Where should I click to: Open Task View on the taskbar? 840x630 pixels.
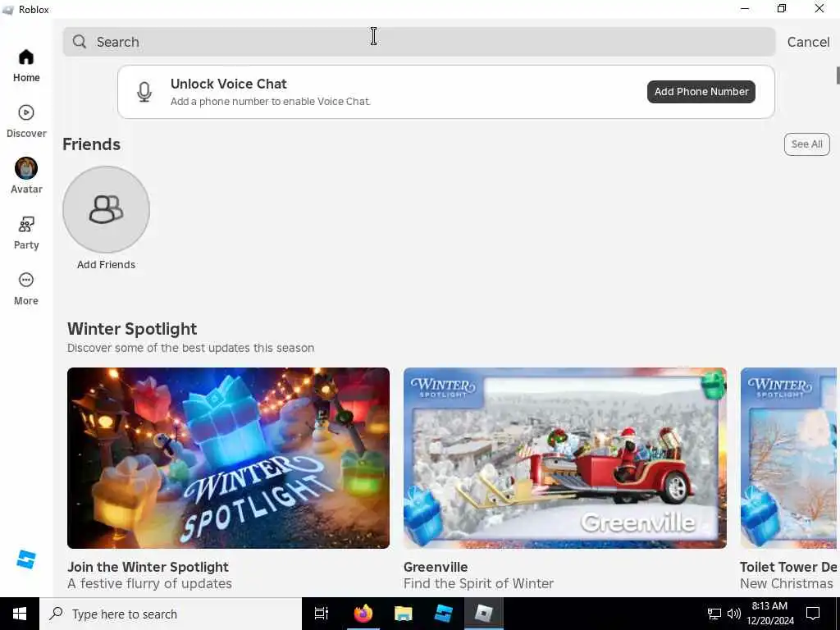point(322,614)
